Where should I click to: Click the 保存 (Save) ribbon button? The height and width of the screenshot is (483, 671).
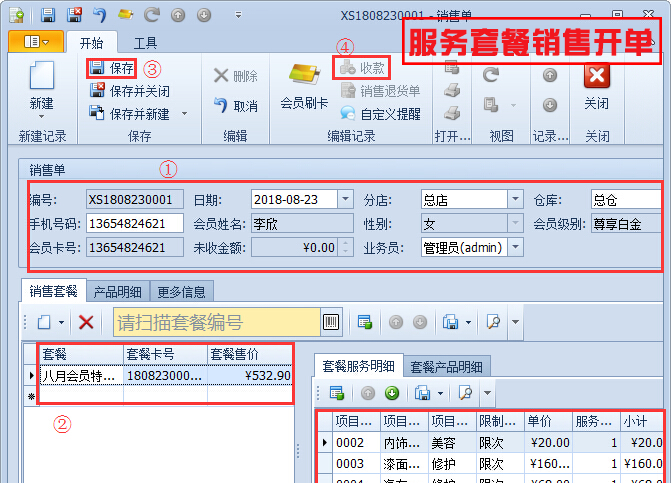112,68
